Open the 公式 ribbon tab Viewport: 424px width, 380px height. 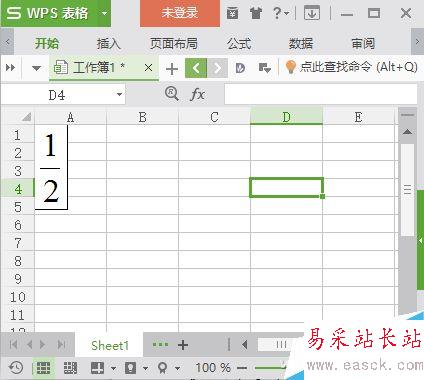pyautogui.click(x=239, y=43)
